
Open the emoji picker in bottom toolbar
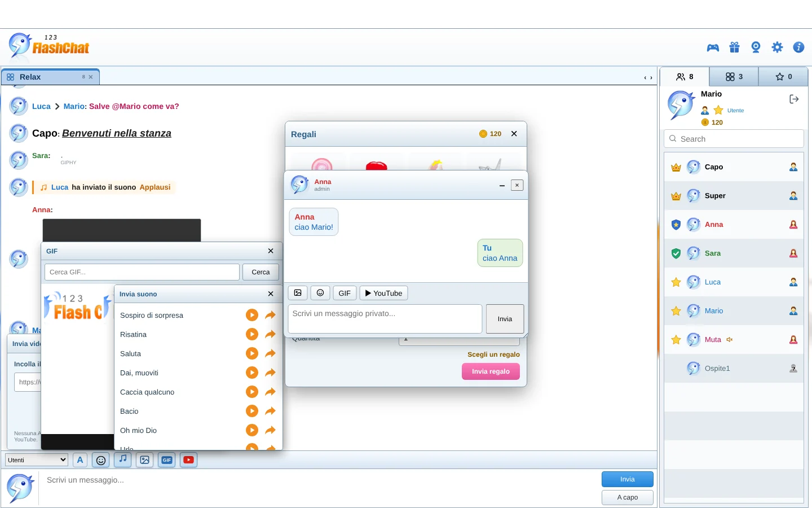101,460
